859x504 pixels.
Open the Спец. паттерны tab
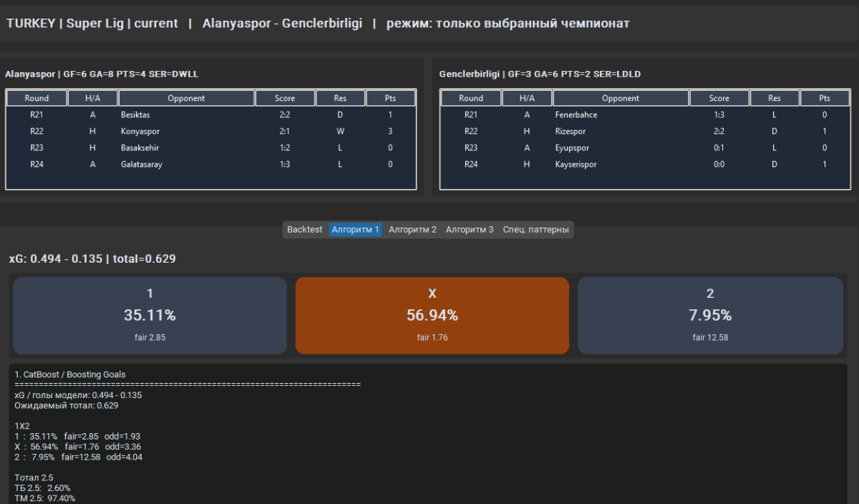pos(536,230)
